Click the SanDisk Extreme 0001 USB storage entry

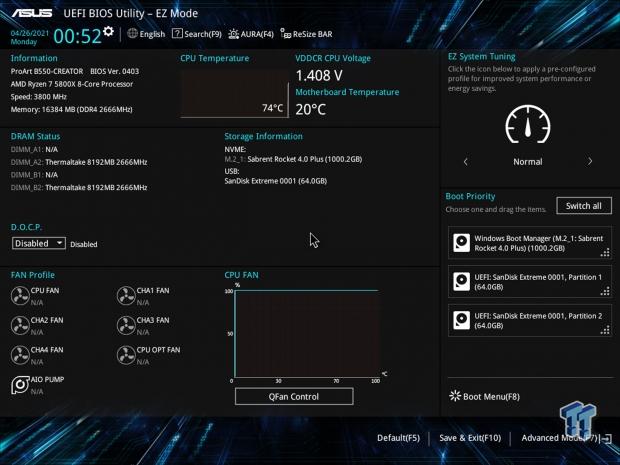(x=276, y=181)
